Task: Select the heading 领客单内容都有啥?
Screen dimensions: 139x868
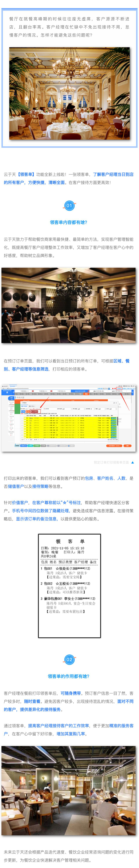Action: [69, 222]
